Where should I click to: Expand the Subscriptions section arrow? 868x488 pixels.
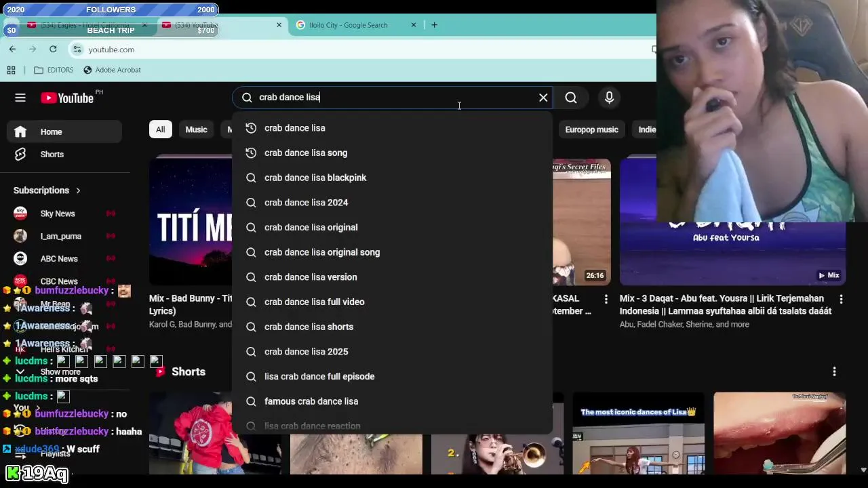tap(78, 190)
